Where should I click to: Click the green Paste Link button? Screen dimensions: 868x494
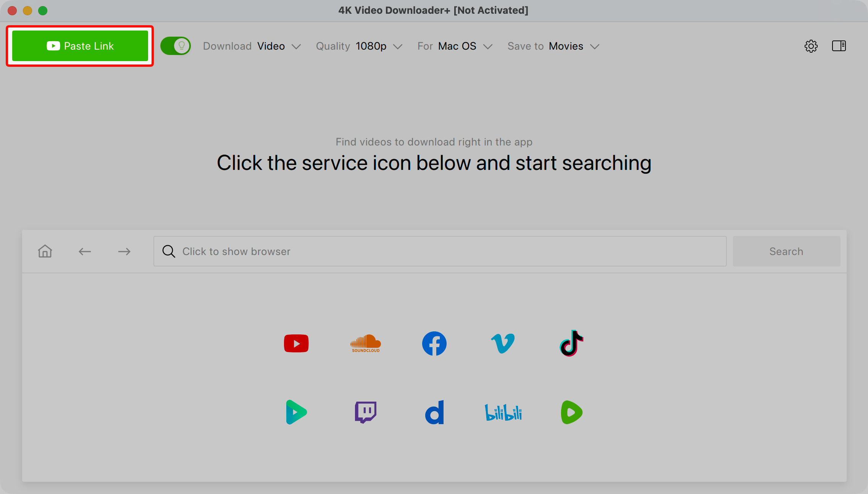[x=80, y=46]
